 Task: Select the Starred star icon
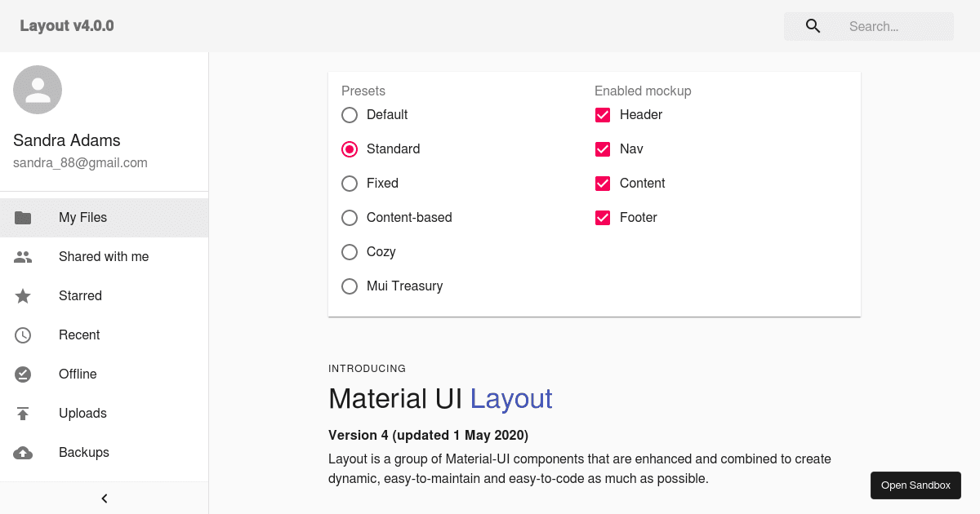(23, 295)
